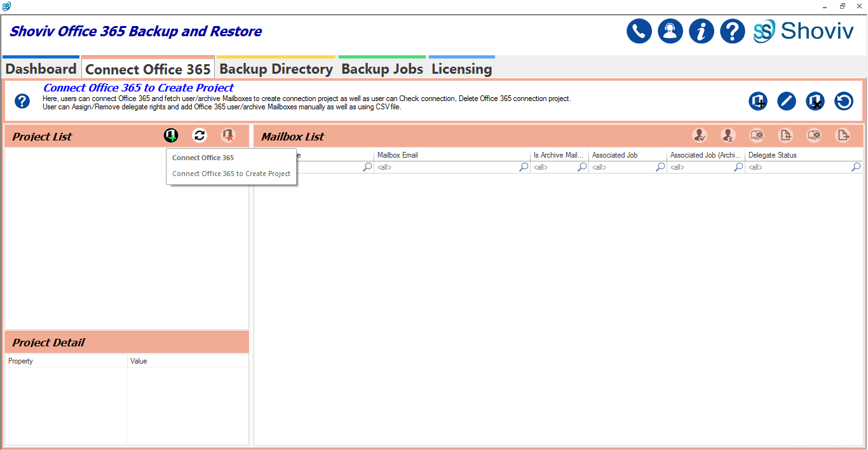Image resolution: width=868 pixels, height=450 pixels.
Task: Sort by the Mailbox Email column header
Action: click(452, 155)
